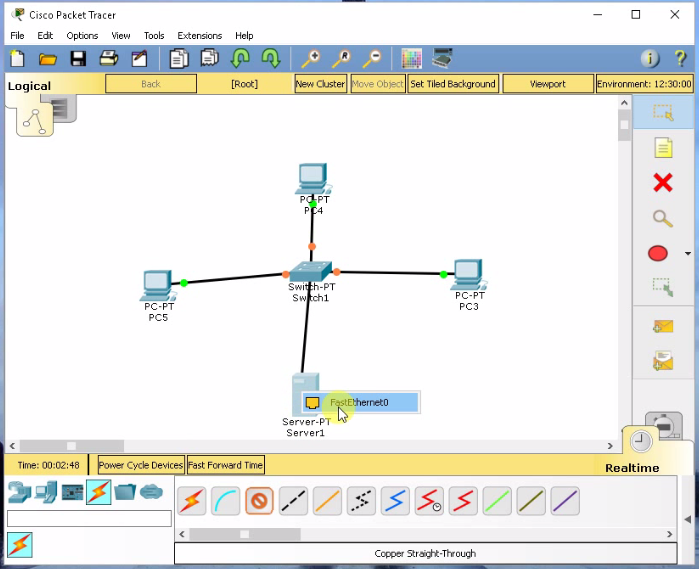Select the Network Devices category
Viewport: 699px width, 569px height.
pos(20,492)
